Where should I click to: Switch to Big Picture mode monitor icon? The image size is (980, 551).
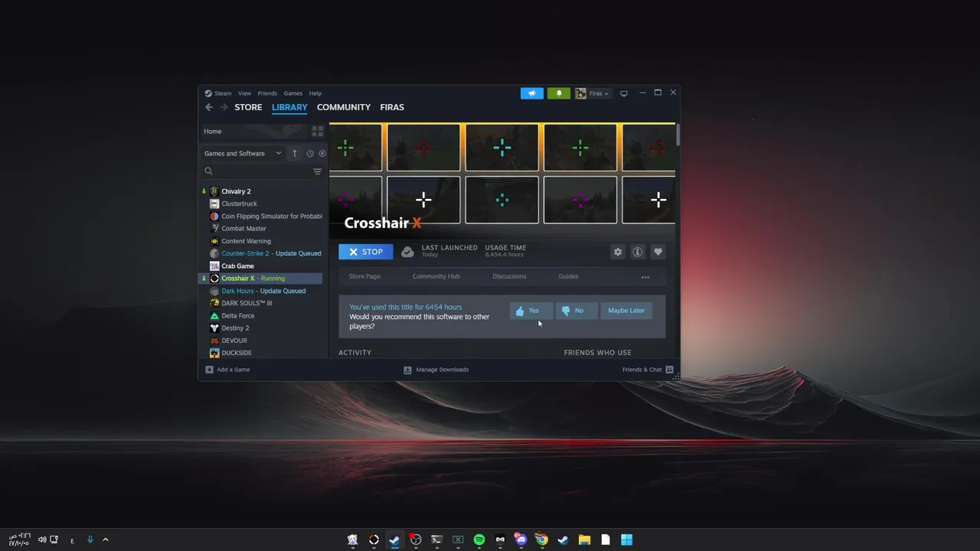point(624,93)
